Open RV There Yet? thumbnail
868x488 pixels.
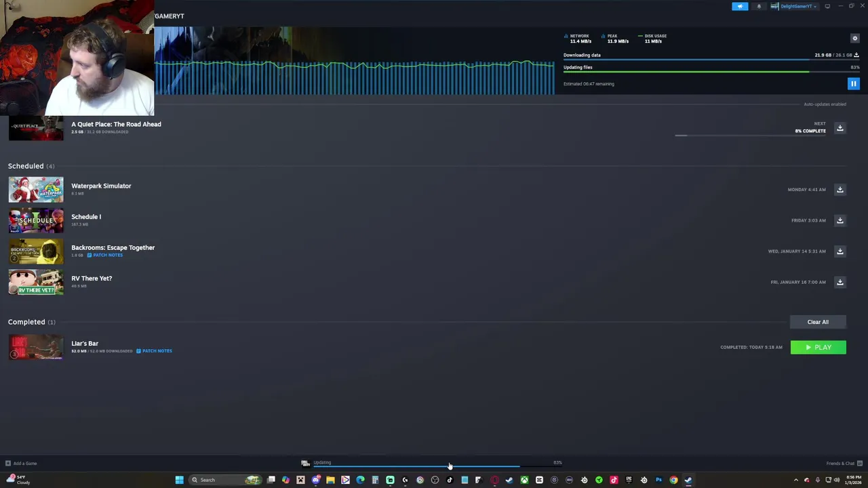point(36,283)
